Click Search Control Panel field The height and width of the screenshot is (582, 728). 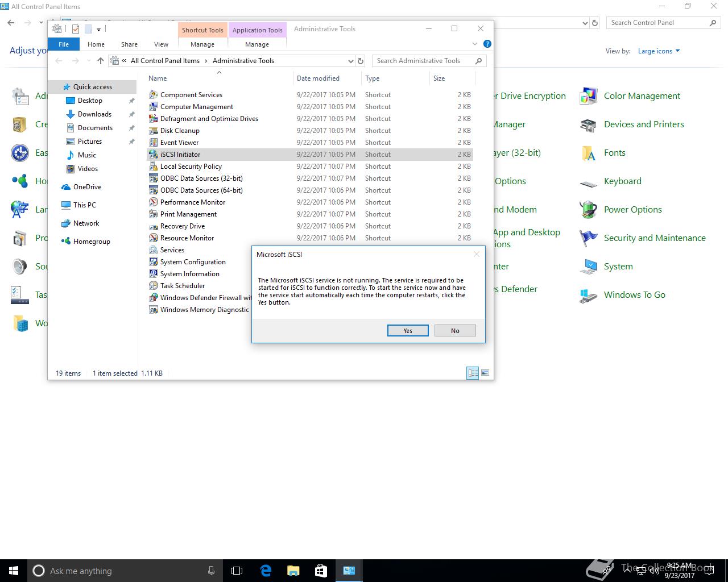(663, 23)
